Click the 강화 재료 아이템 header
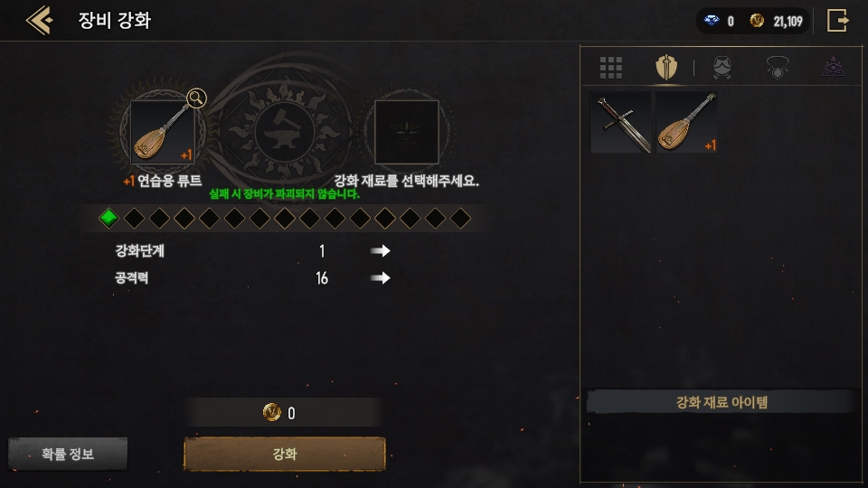This screenshot has width=868, height=488. pyautogui.click(x=722, y=402)
